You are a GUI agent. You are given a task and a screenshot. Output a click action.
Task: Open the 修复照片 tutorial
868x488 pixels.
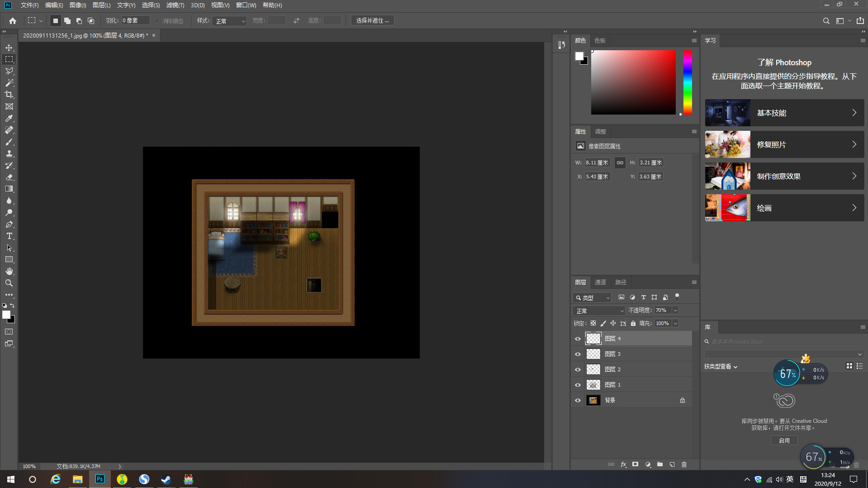784,144
